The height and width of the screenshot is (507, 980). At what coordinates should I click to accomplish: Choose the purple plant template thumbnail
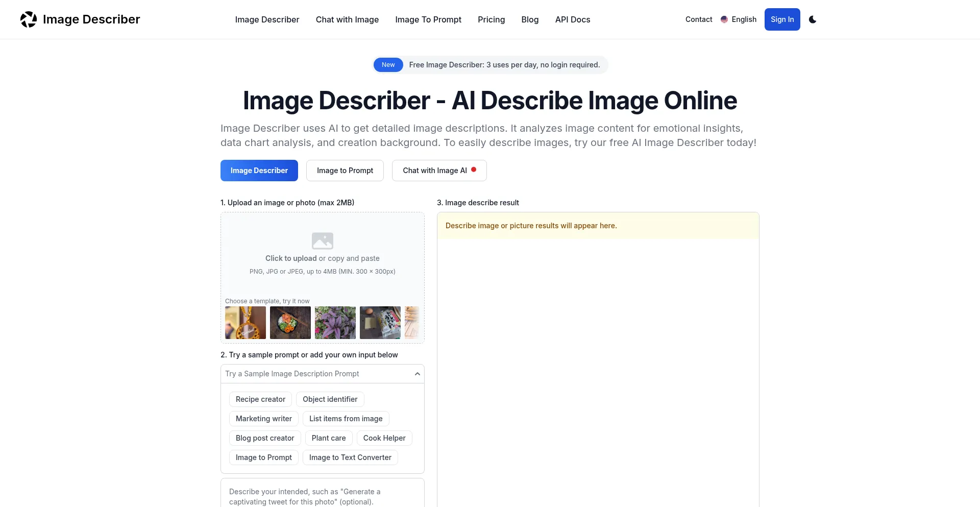pyautogui.click(x=335, y=323)
